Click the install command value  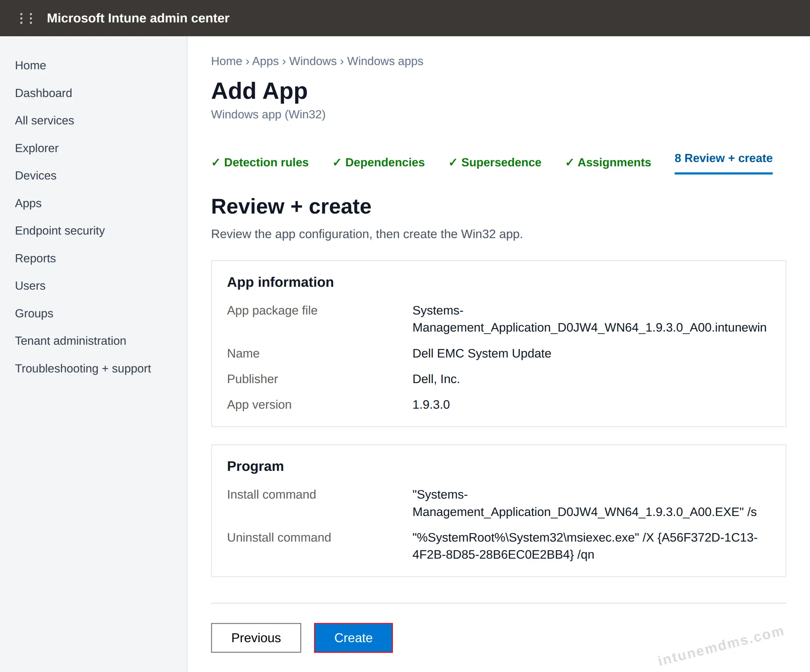[584, 503]
